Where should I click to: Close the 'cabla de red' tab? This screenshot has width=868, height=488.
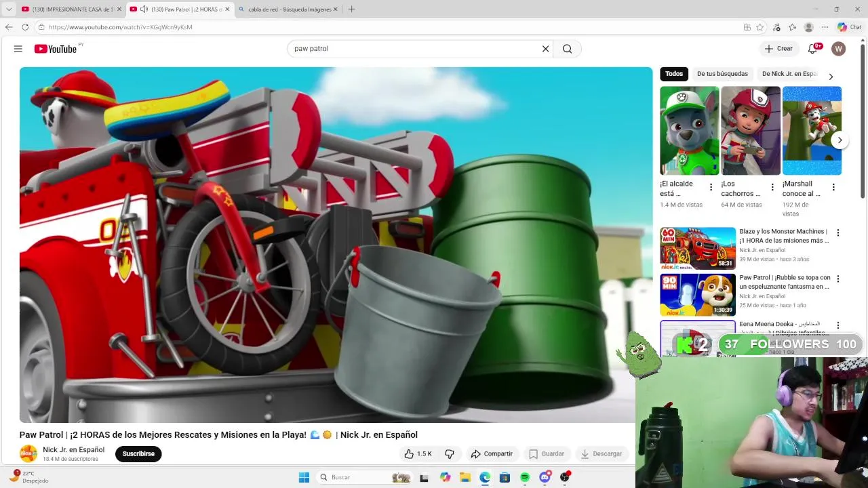336,9
